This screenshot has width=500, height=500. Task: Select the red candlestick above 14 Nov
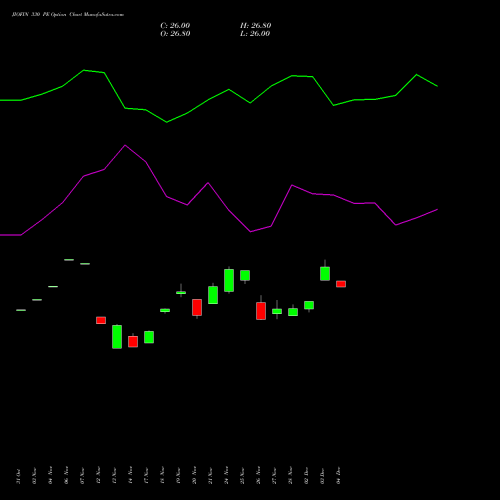tap(133, 341)
